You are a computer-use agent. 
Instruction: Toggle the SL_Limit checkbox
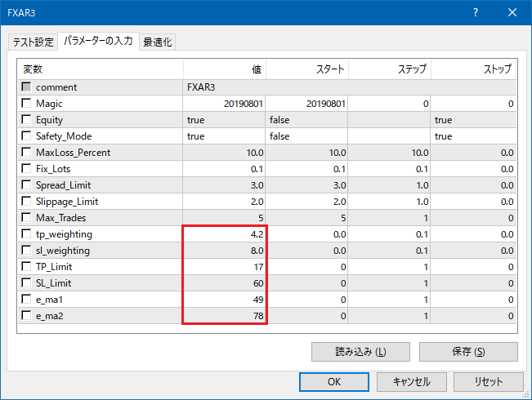tap(26, 282)
